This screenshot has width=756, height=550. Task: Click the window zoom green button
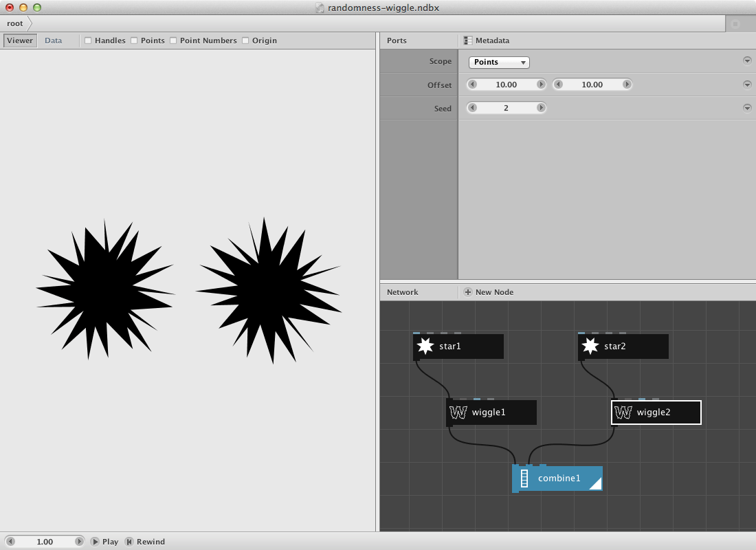tap(37, 8)
